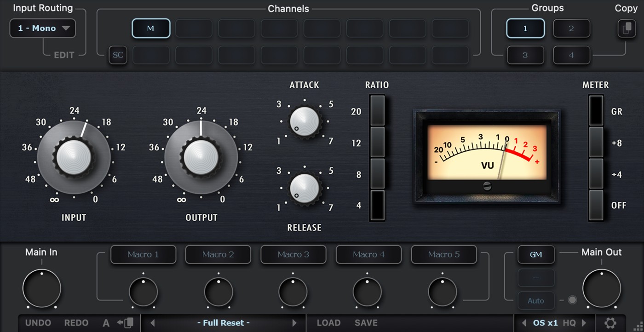Image resolution: width=644 pixels, height=332 pixels.
Task: Set ratio to 20
Action: click(x=377, y=111)
